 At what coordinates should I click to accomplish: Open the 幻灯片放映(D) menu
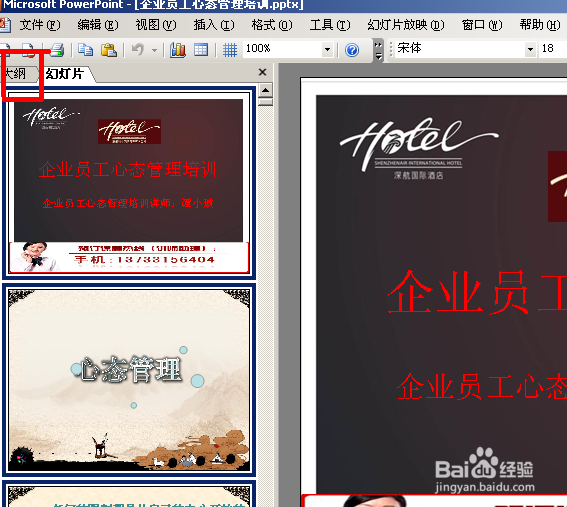point(406,25)
